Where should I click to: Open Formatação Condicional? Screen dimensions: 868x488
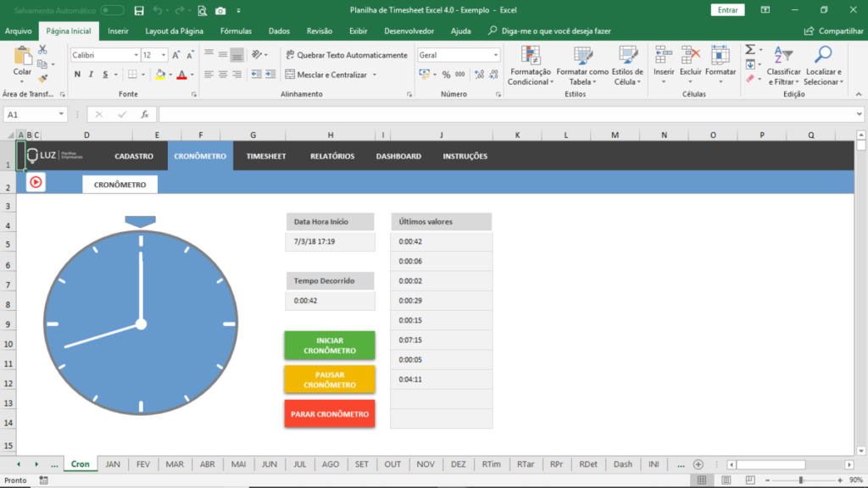click(x=530, y=66)
